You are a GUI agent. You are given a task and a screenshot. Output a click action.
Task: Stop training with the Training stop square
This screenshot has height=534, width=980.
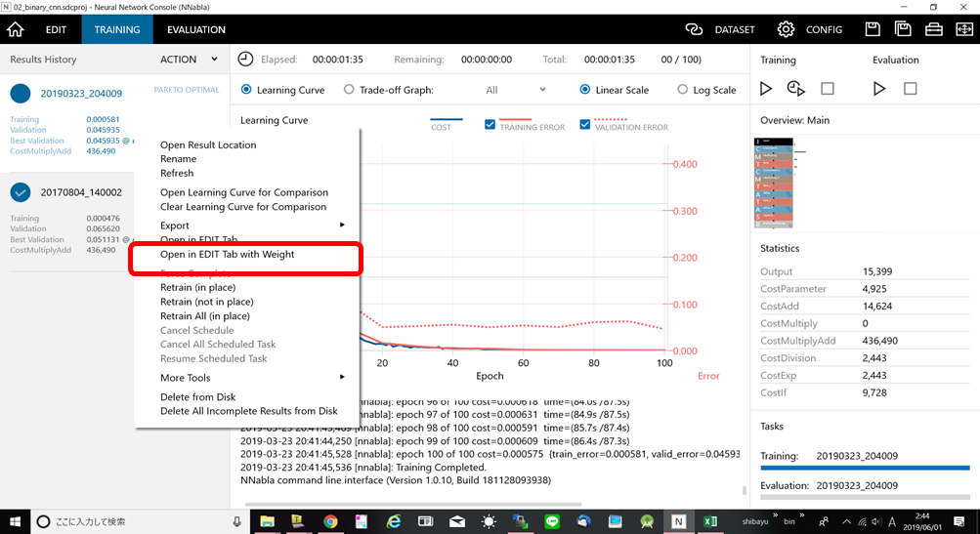tap(828, 89)
